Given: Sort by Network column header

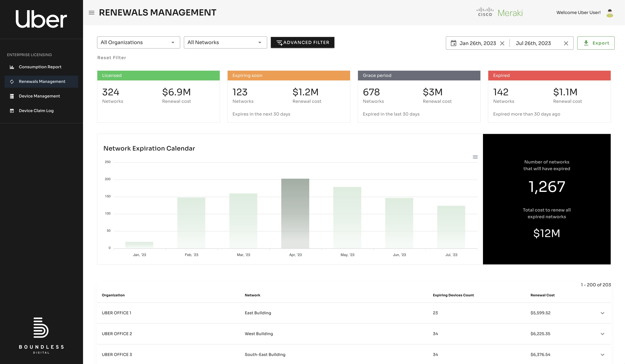Looking at the screenshot, I should 252,295.
